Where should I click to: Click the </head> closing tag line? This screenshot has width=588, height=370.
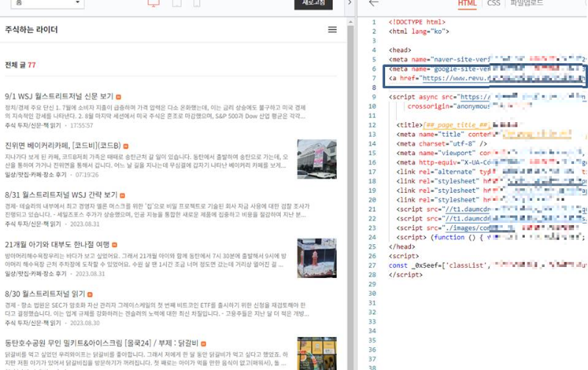point(401,247)
